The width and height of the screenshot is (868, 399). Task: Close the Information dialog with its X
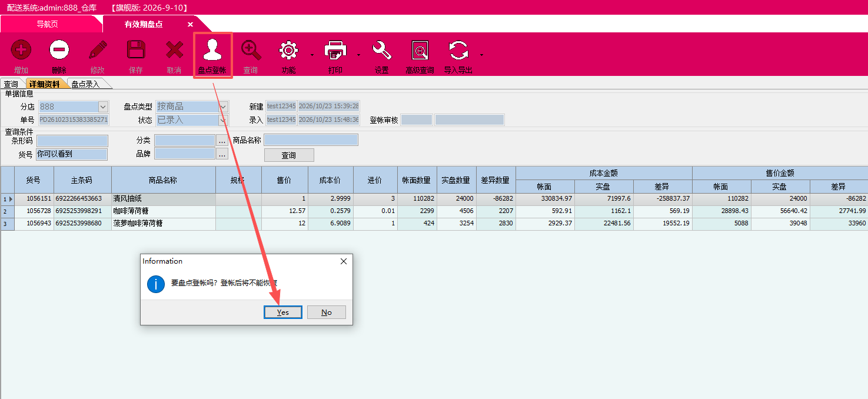point(344,261)
